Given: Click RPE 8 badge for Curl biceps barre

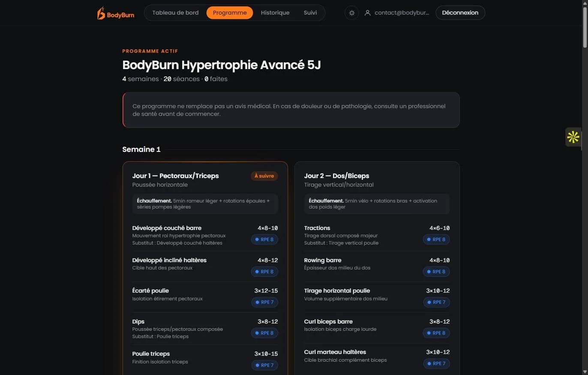Looking at the screenshot, I should [436, 333].
